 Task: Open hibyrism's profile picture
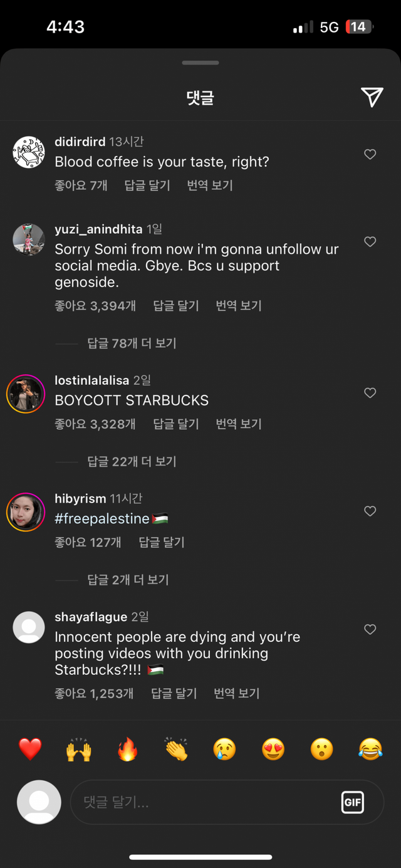point(26,513)
